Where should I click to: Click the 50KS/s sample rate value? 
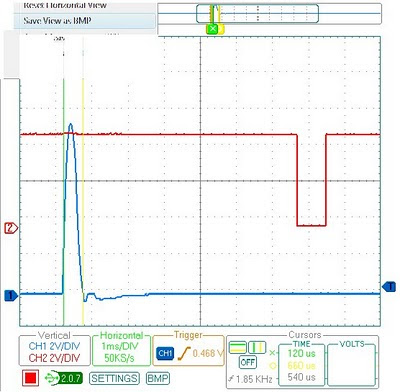pyautogui.click(x=119, y=358)
